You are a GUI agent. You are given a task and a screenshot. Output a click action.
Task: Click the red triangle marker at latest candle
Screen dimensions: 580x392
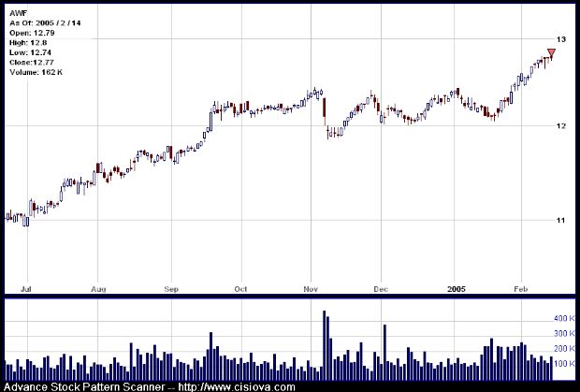pyautogui.click(x=551, y=53)
